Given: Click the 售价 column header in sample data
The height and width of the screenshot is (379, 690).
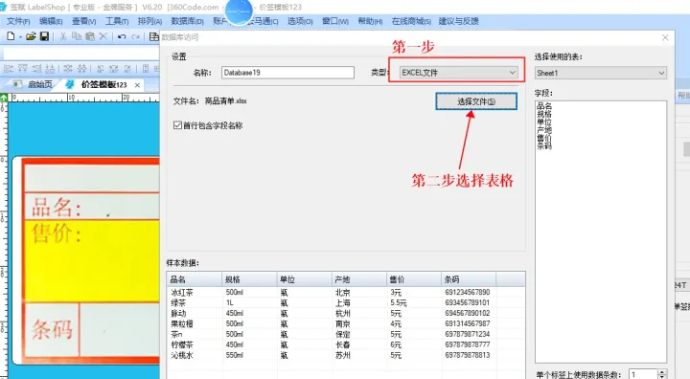Looking at the screenshot, I should coord(414,280).
